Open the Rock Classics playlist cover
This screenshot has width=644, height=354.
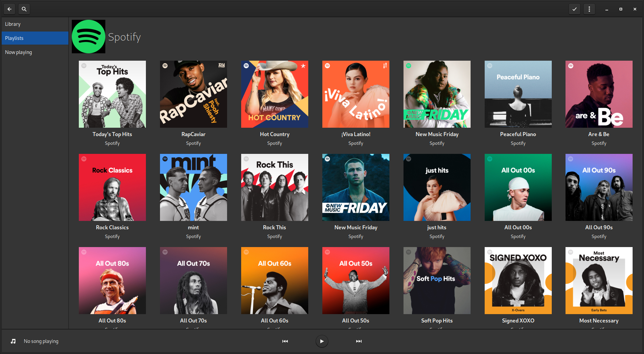(112, 187)
